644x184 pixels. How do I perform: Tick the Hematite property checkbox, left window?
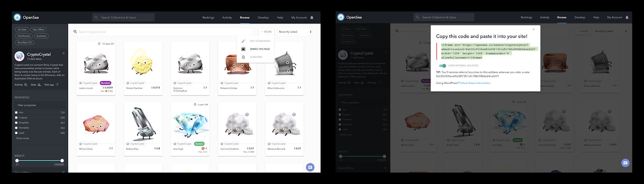tap(16, 128)
